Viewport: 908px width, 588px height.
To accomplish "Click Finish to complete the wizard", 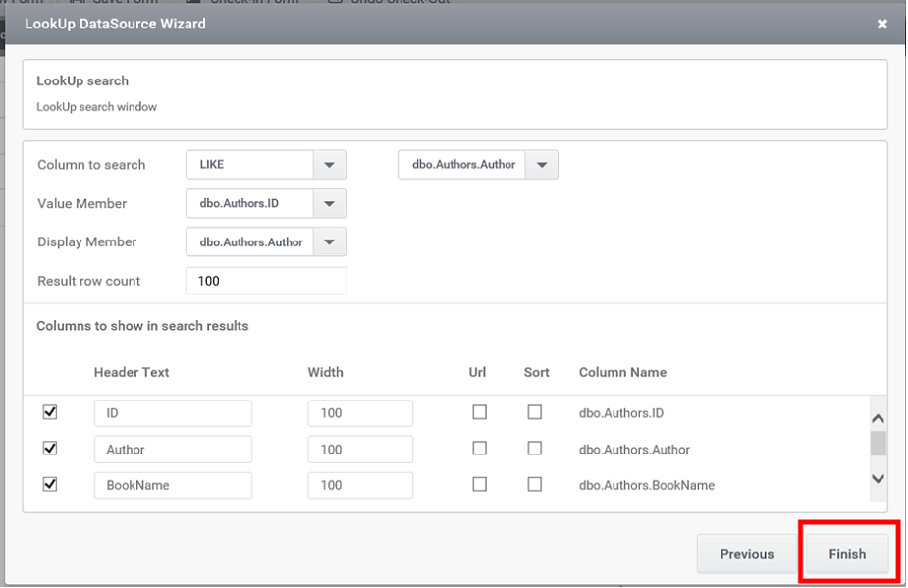I will (847, 554).
